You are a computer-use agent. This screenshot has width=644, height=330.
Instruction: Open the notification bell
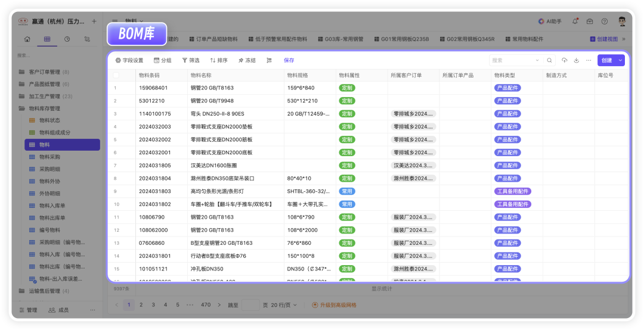point(575,21)
